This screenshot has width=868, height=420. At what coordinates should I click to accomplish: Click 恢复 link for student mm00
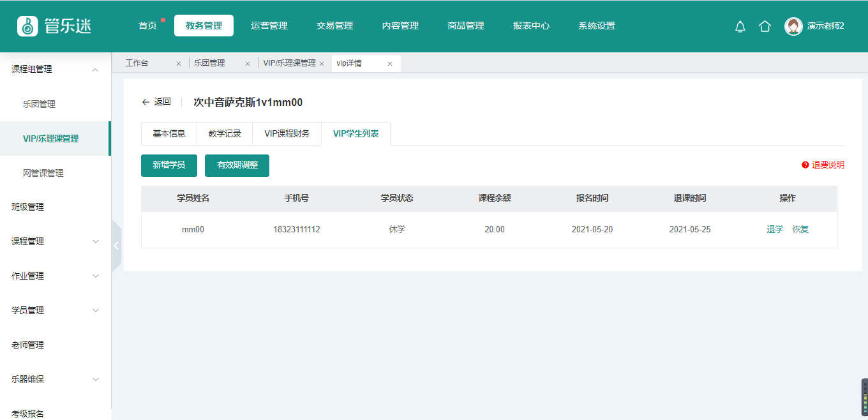pos(800,230)
